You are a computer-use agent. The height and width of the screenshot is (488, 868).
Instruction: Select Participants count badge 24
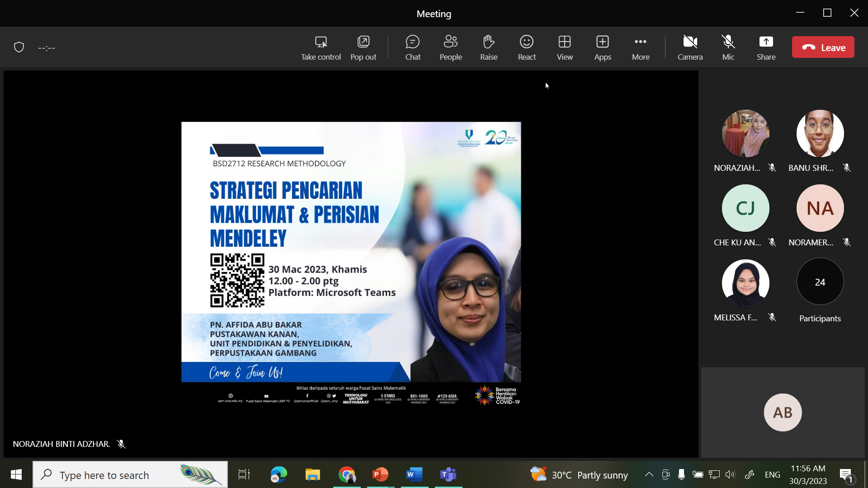pyautogui.click(x=820, y=282)
